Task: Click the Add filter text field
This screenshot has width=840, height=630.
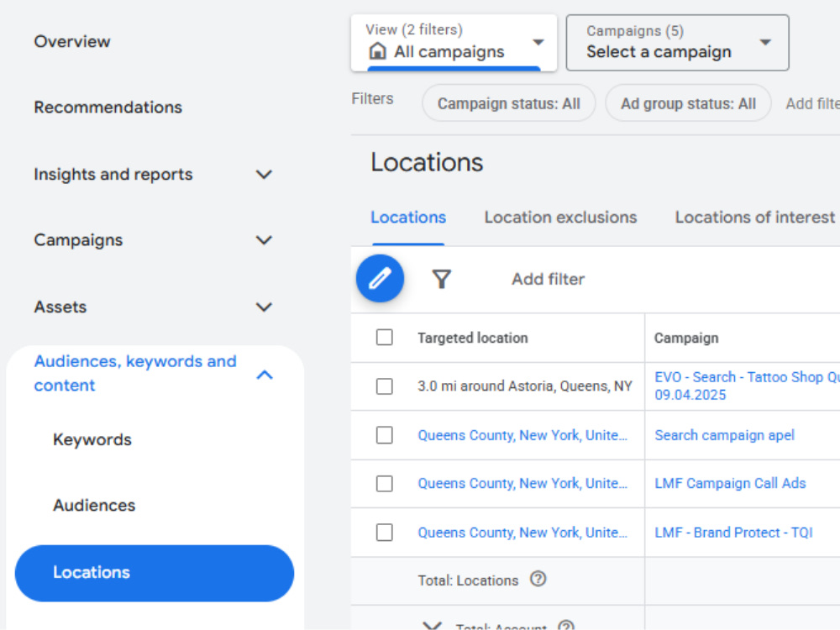Action: pos(548,279)
